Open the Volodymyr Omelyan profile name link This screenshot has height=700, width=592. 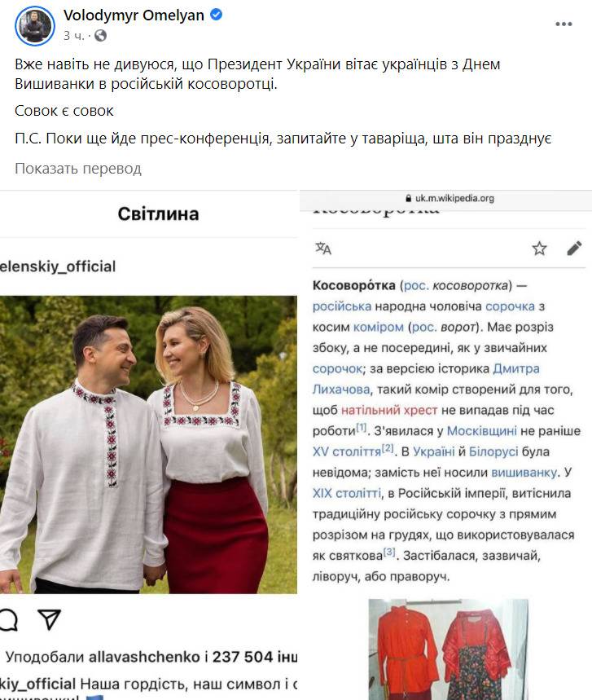click(x=134, y=15)
